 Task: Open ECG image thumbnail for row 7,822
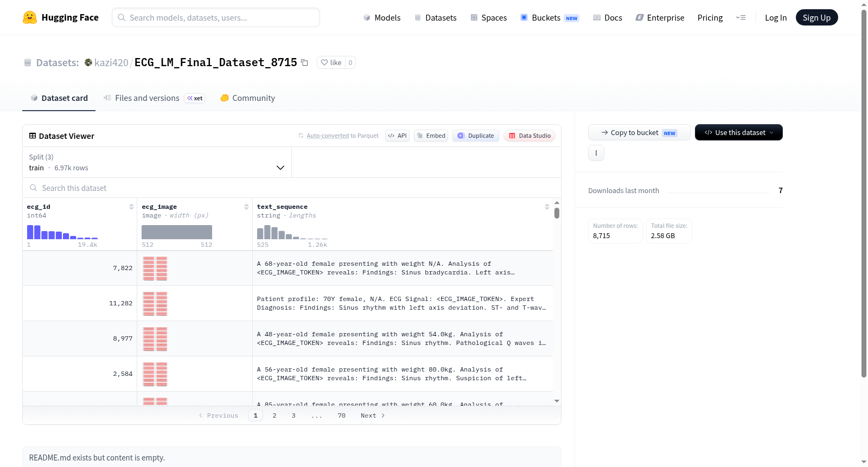[155, 268]
